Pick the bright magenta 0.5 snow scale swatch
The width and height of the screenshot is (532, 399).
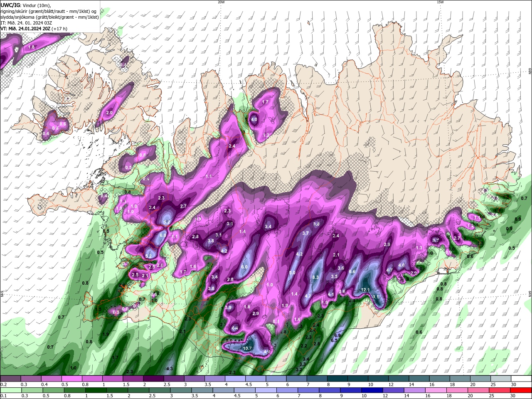(71, 379)
